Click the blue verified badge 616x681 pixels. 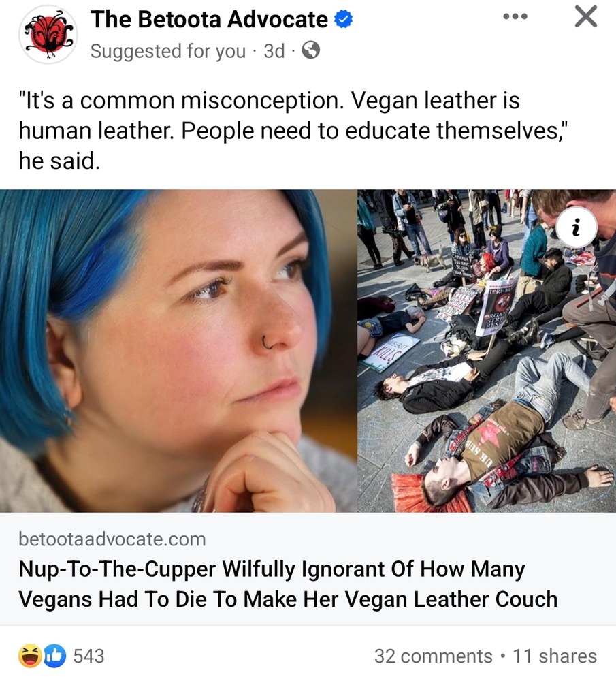343,20
